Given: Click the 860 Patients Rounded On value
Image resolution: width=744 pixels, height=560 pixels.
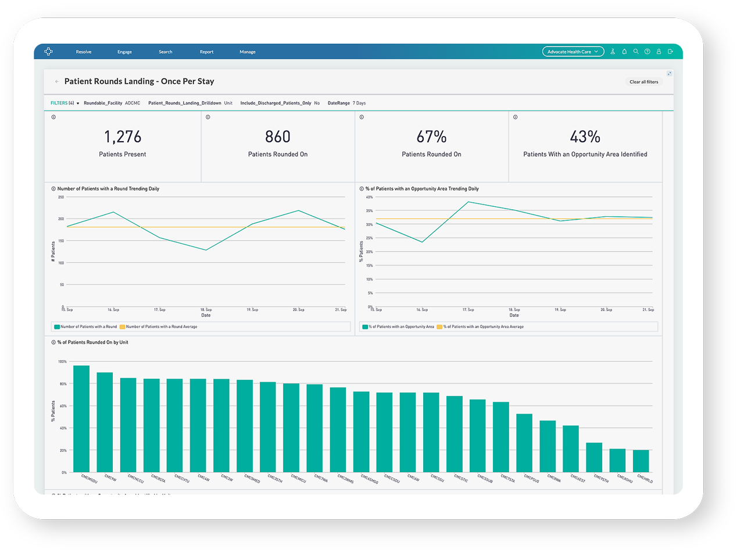Looking at the screenshot, I should pos(278,137).
